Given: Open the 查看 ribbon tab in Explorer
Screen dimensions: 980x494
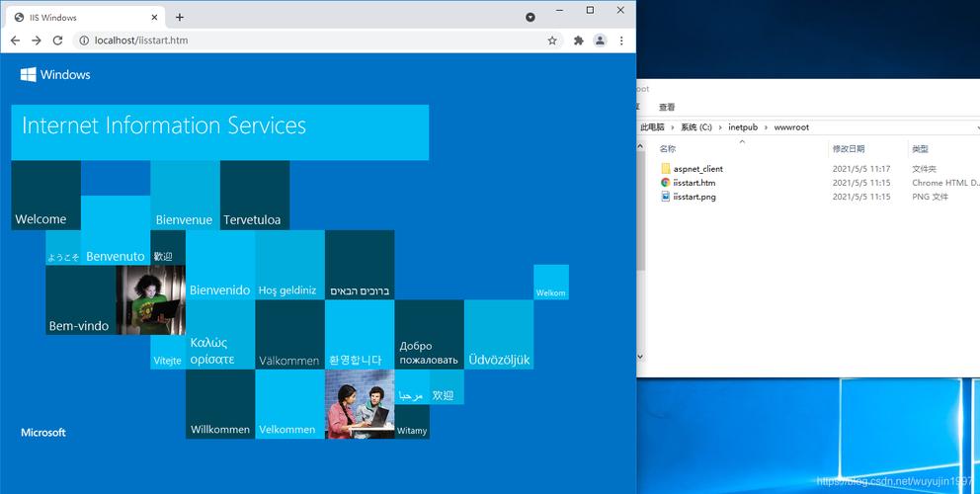Looking at the screenshot, I should tap(667, 107).
